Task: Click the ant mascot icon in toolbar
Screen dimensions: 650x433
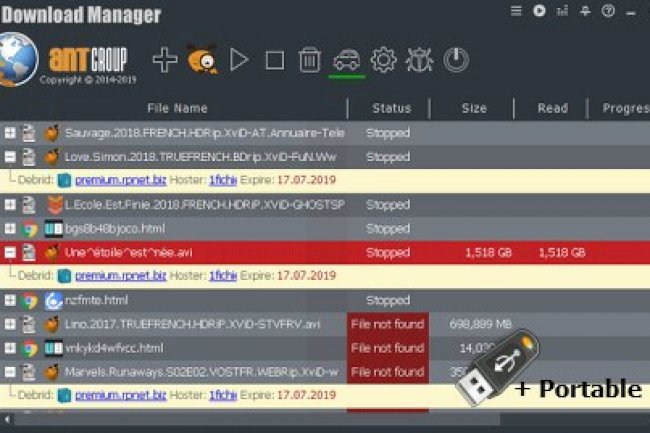Action: (202, 60)
